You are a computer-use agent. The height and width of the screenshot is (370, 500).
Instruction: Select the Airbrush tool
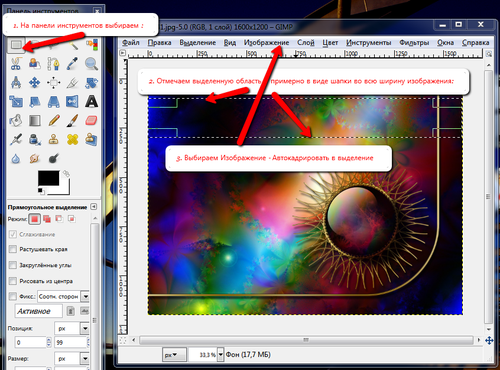16,139
